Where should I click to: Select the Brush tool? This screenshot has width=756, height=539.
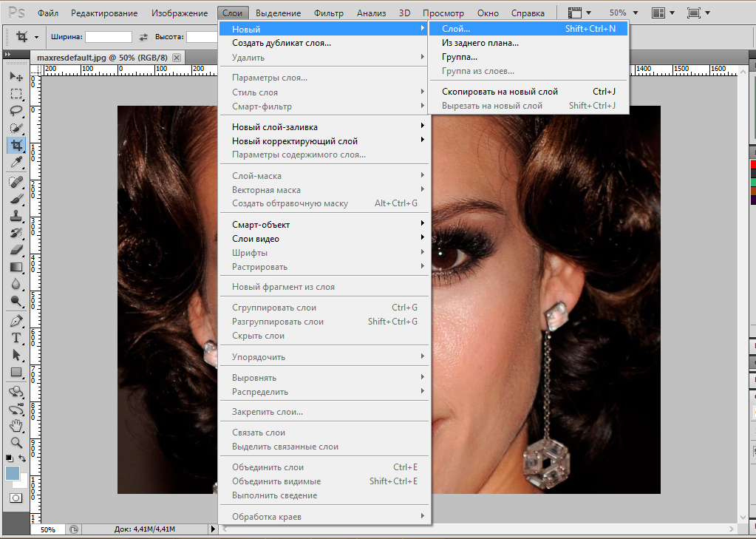pos(16,199)
